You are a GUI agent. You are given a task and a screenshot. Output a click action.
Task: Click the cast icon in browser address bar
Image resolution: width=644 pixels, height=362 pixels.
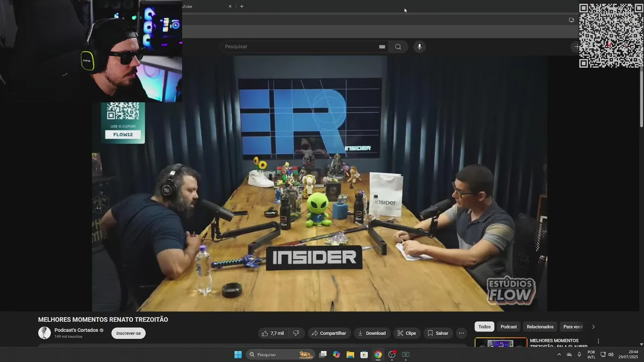[572, 20]
